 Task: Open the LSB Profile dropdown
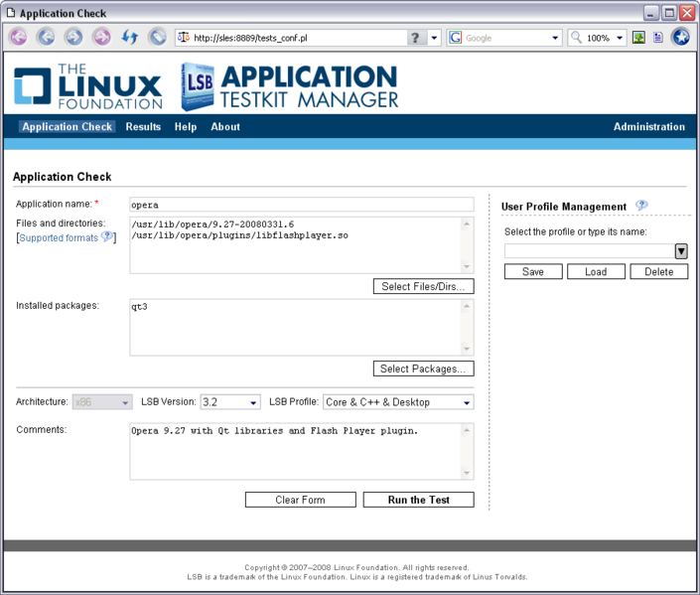398,402
